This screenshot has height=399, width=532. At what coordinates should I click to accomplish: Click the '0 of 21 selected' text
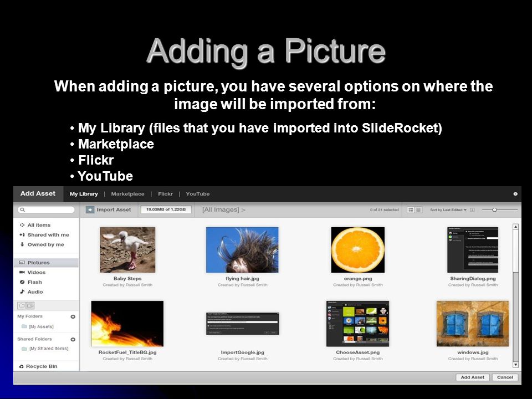coord(385,209)
